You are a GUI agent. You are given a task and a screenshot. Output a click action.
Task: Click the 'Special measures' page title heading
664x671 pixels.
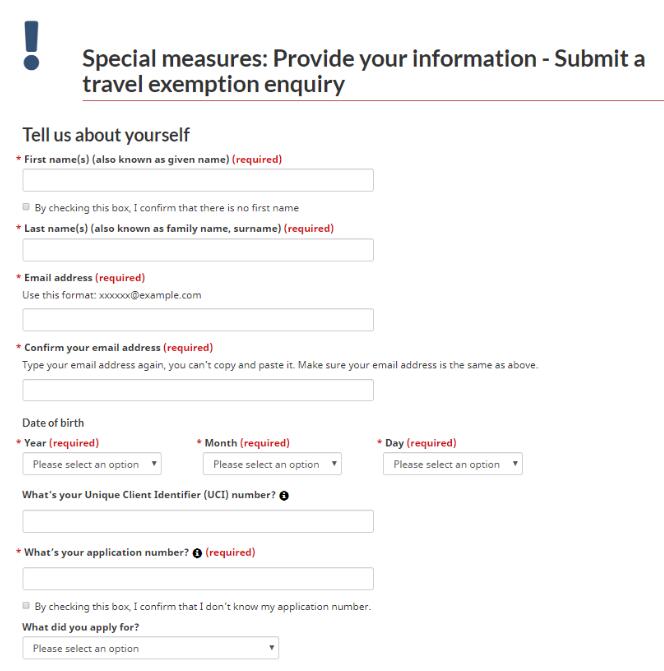(364, 72)
